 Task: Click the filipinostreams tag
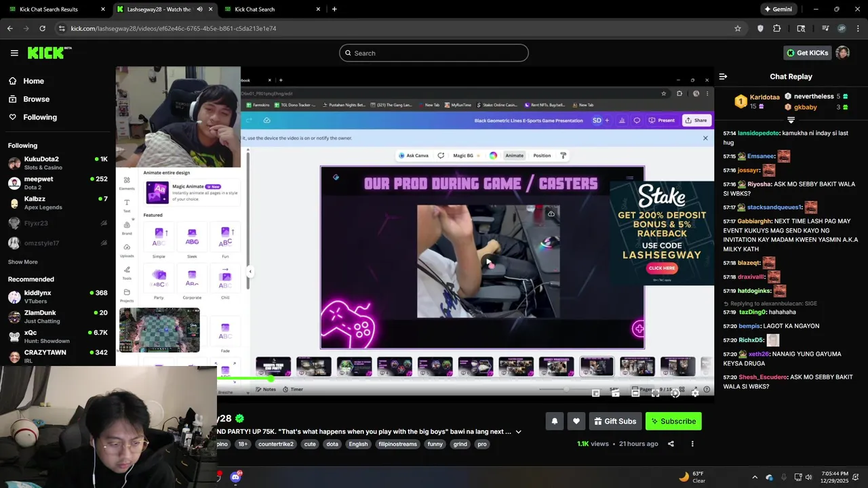(398, 444)
